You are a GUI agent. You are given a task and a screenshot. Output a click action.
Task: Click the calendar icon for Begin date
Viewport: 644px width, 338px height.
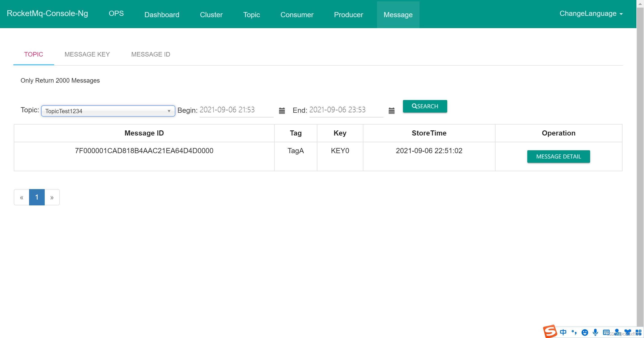pyautogui.click(x=281, y=111)
